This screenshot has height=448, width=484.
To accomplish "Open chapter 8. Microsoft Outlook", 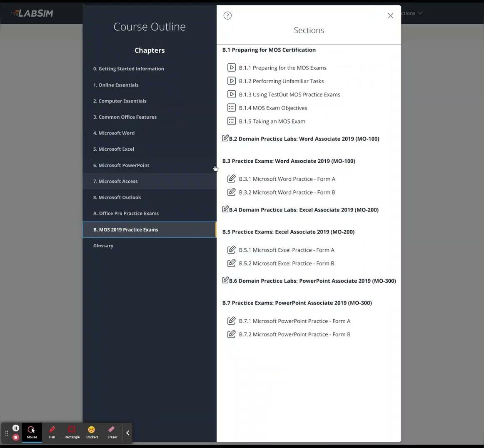I will [x=150, y=197].
